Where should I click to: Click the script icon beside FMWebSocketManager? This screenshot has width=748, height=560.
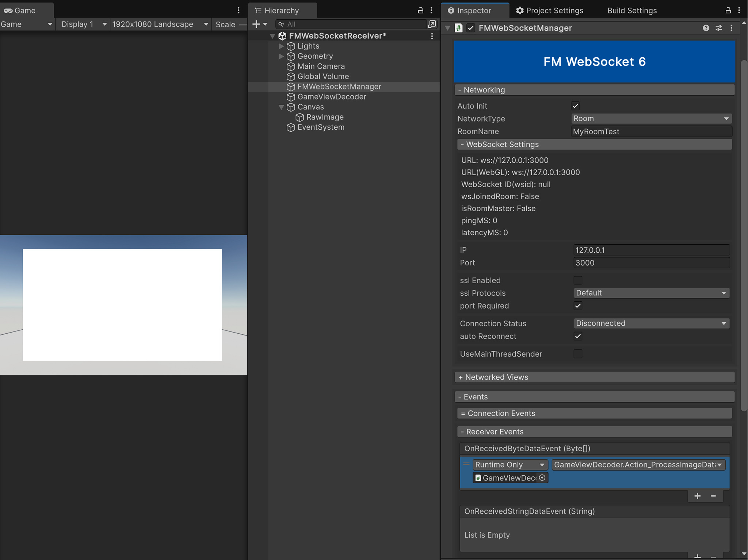pos(458,28)
